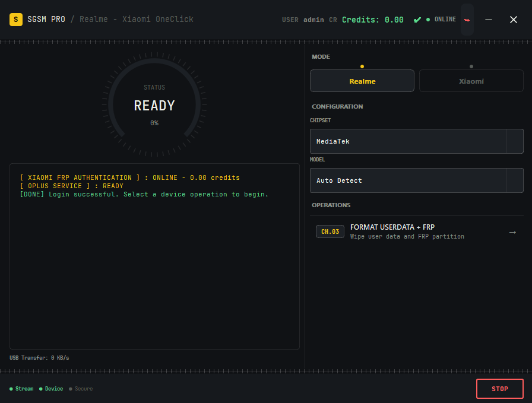Click the arrow beside FORMAT USERDATA + FRP

[x=512, y=232]
